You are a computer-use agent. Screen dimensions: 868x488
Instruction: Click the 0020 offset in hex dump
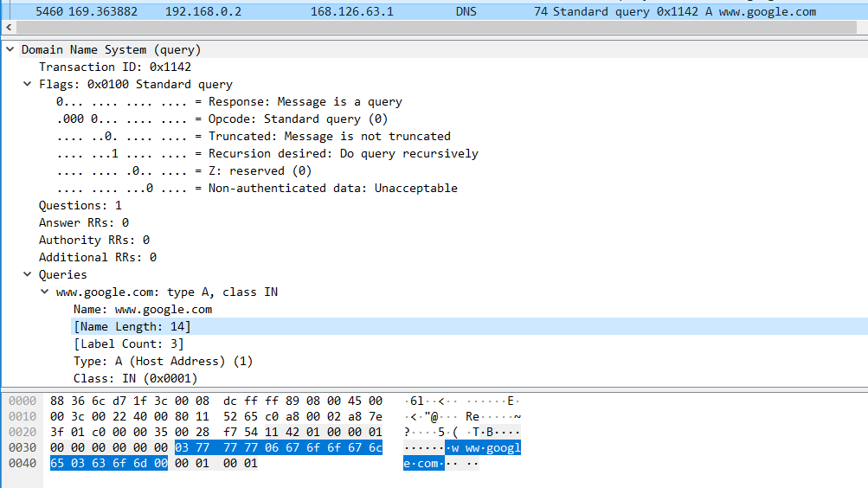tap(23, 432)
